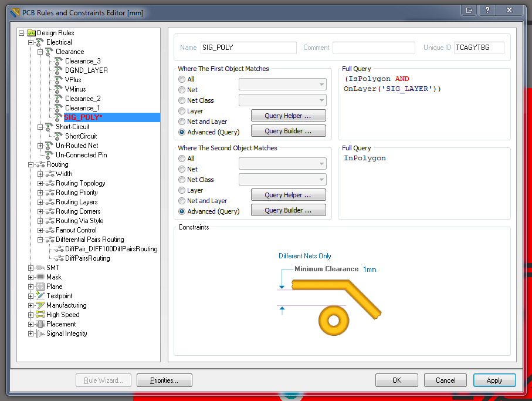Confirm the dialog with OK
Viewport: 532px width, 401px height.
point(397,380)
